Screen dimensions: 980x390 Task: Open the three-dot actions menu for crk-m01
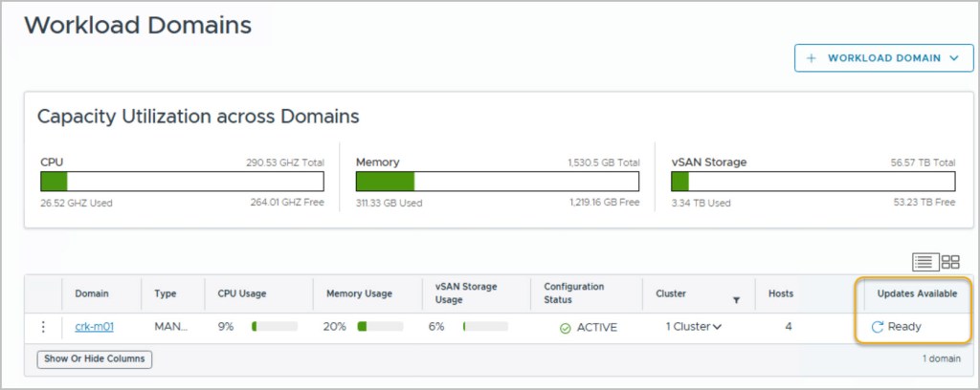[43, 327]
